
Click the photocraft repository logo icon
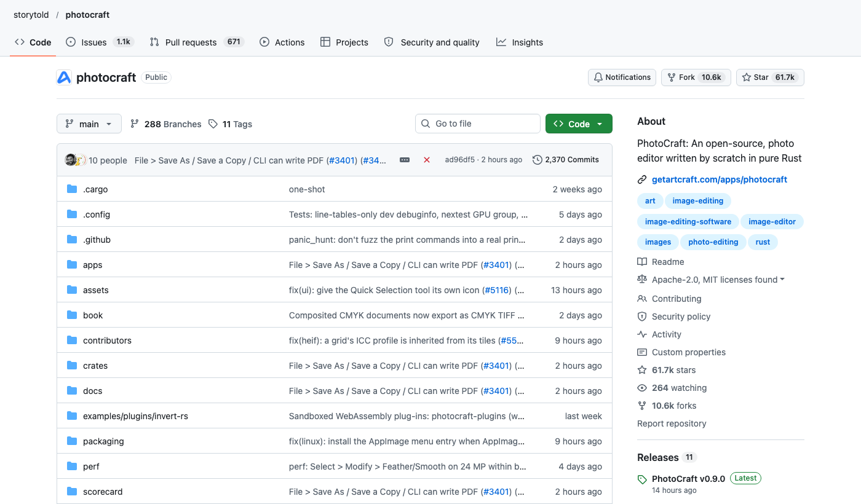pyautogui.click(x=64, y=77)
